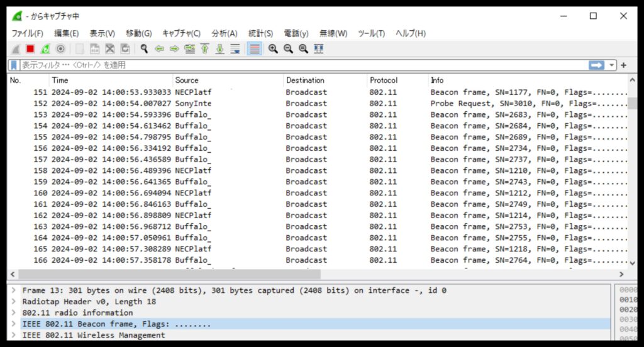The width and height of the screenshot is (644, 347).
Task: Reset text zoom to normal size
Action: (303, 49)
